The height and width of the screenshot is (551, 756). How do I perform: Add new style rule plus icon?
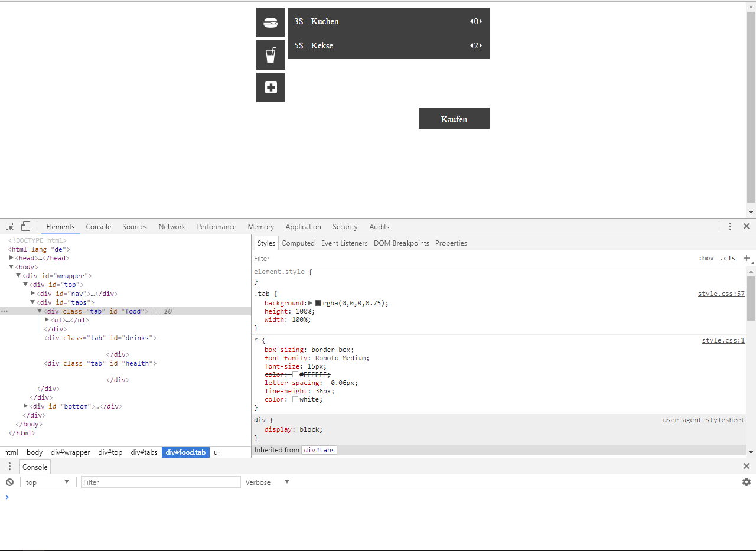[747, 258]
